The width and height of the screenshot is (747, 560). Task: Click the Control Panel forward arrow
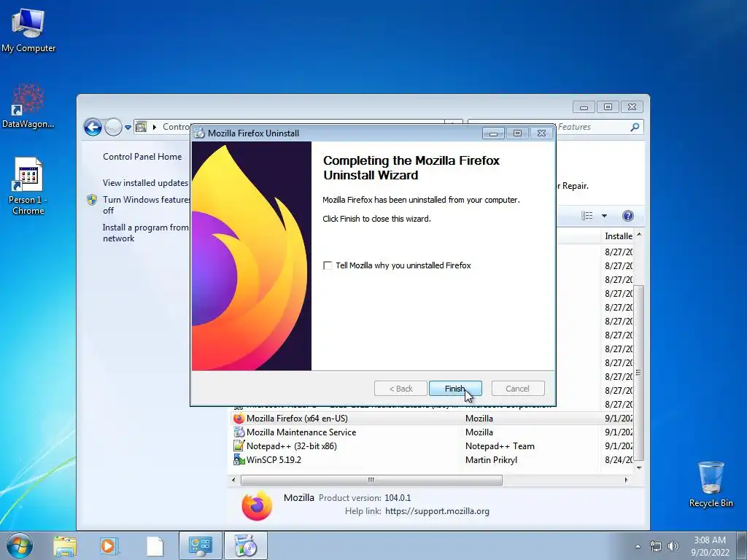(x=113, y=127)
